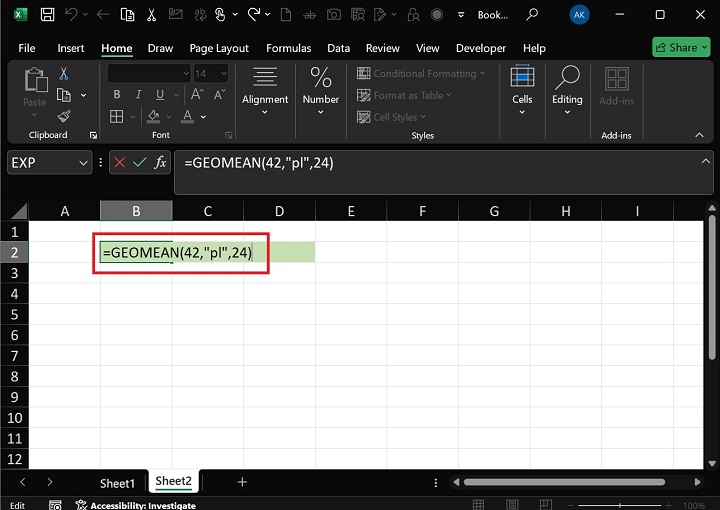Open Format as Table menu
Screen dimensions: 720x510
click(404, 95)
